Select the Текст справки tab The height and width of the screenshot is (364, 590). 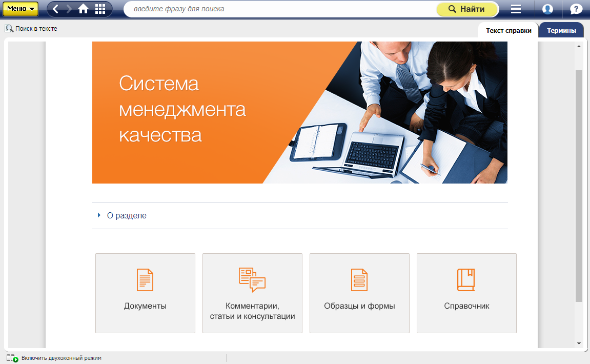(x=508, y=31)
